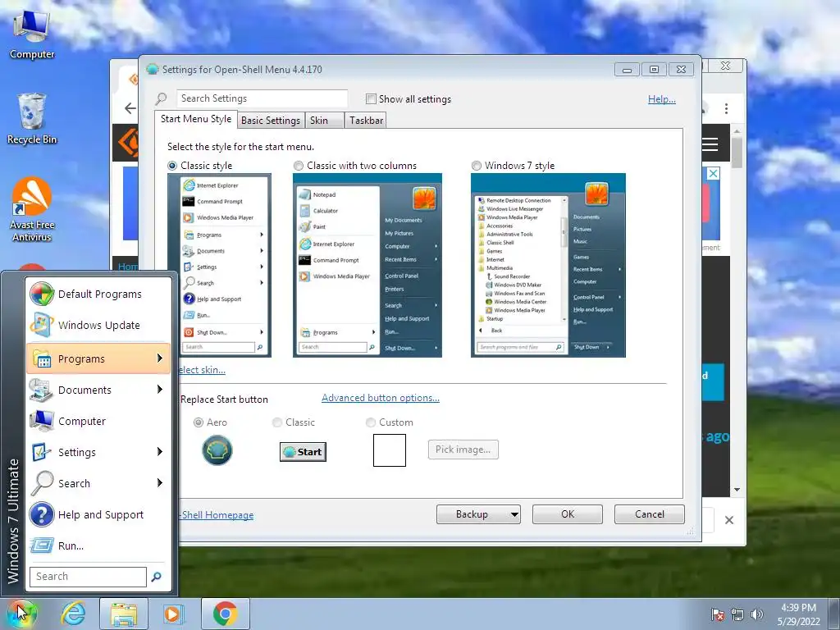Open the Open-Shell Homepage link
The image size is (840, 630).
pyautogui.click(x=217, y=515)
